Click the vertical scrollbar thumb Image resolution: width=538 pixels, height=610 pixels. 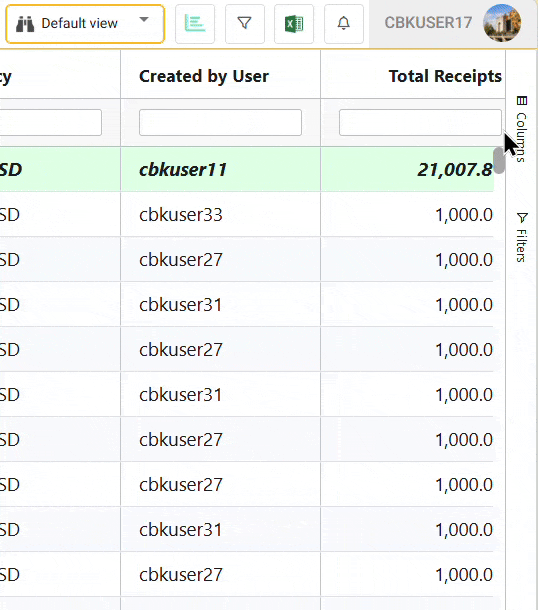[x=499, y=160]
